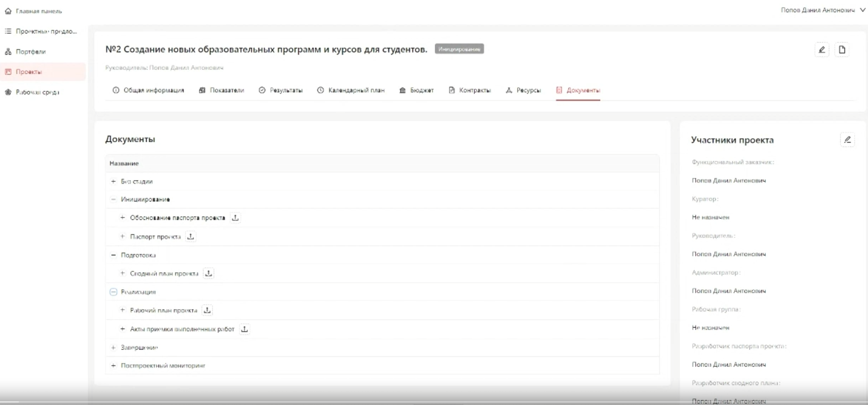Click the document icon in project header
The width and height of the screenshot is (868, 405).
(x=842, y=50)
